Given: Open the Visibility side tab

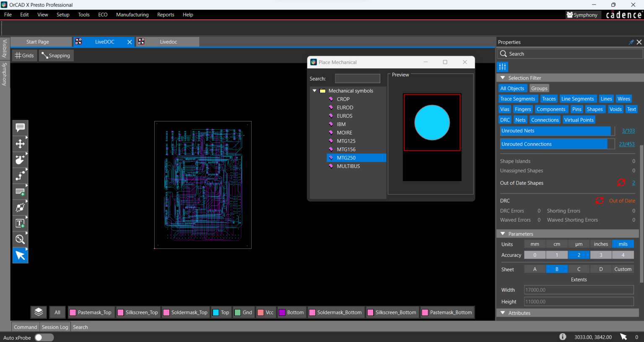Looking at the screenshot, I should point(5,49).
